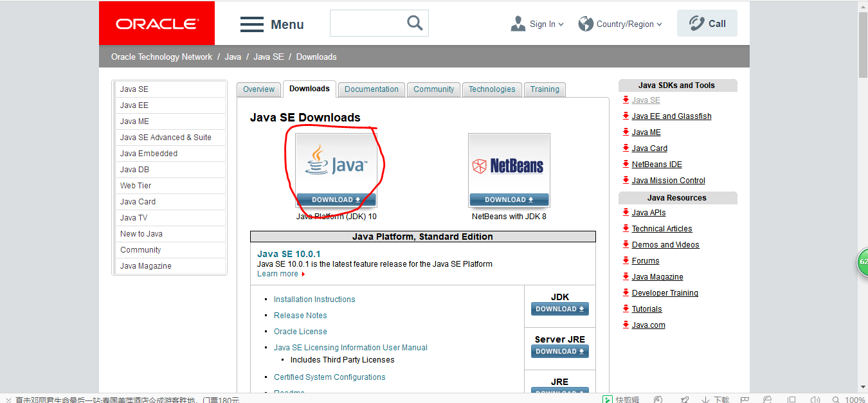Open Technical Articles link
The width and height of the screenshot is (868, 403).
(662, 229)
